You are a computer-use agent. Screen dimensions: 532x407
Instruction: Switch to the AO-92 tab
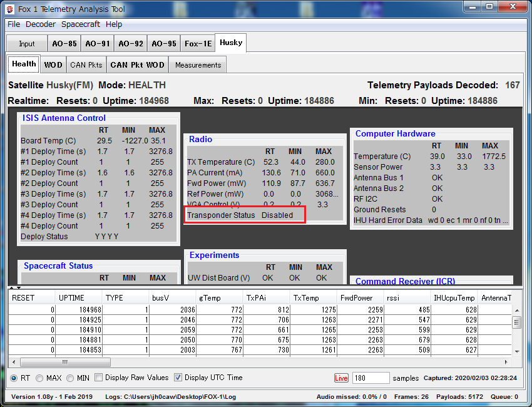(131, 44)
